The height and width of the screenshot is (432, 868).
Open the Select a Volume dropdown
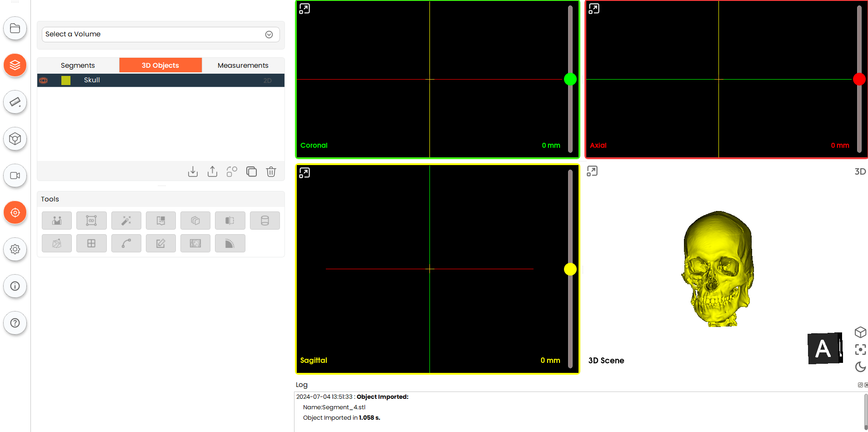(160, 35)
